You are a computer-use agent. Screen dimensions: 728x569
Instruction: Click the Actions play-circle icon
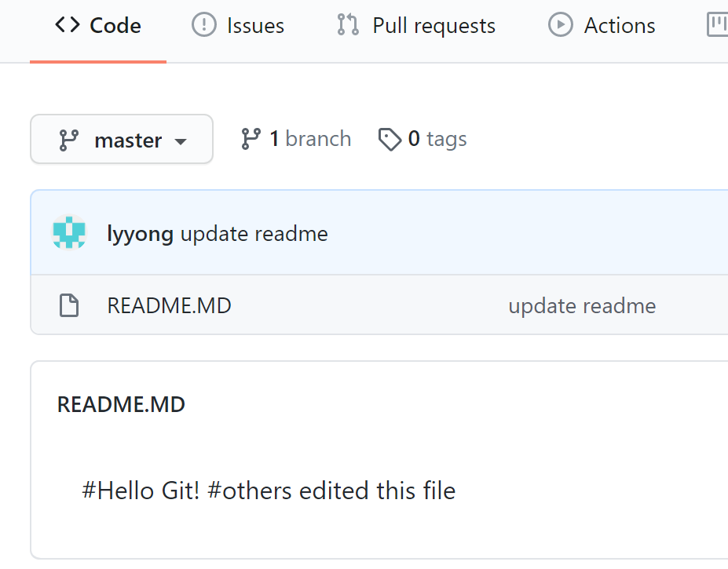click(x=560, y=25)
